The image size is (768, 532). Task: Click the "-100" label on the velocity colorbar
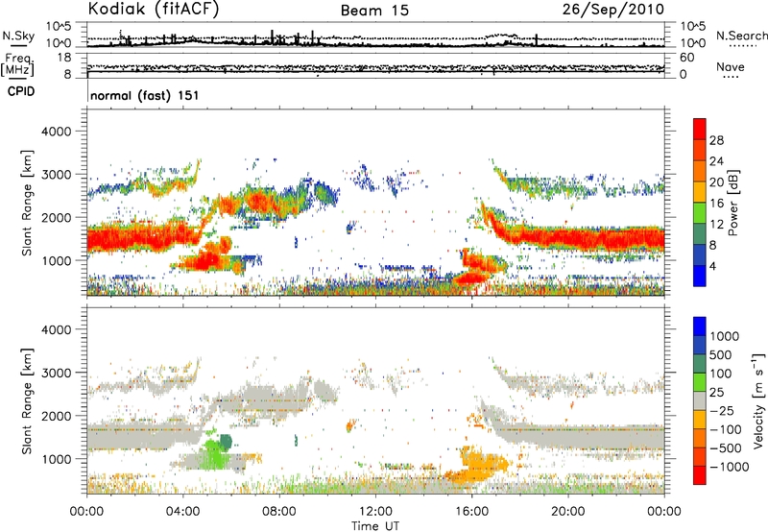pyautogui.click(x=727, y=429)
